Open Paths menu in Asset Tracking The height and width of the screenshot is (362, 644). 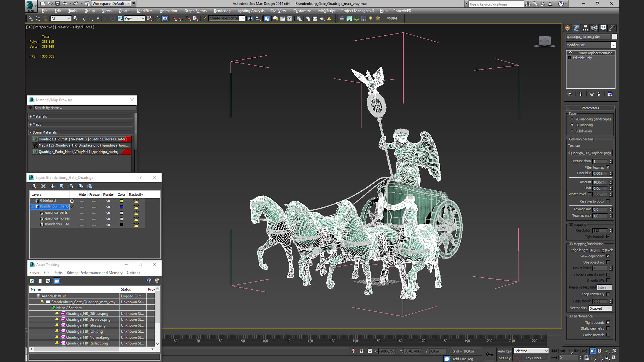click(x=58, y=273)
